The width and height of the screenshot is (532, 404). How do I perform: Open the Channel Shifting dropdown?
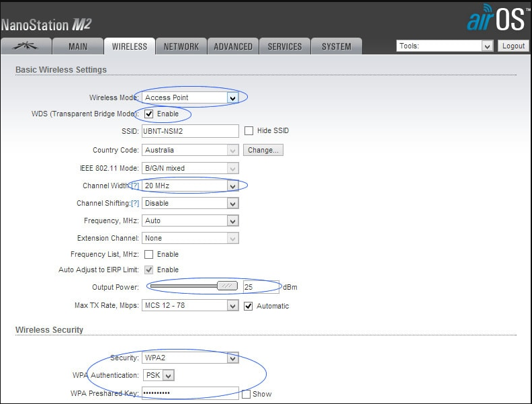pos(190,204)
